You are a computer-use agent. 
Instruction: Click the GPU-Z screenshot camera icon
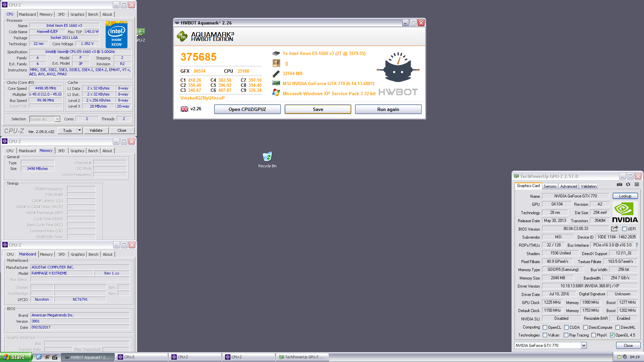620,184
